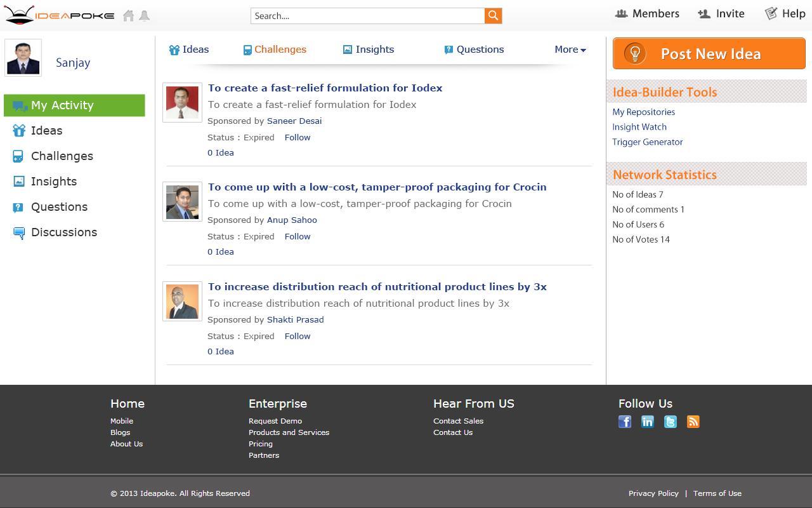
Task: Click the Help notepad icon
Action: 771,13
